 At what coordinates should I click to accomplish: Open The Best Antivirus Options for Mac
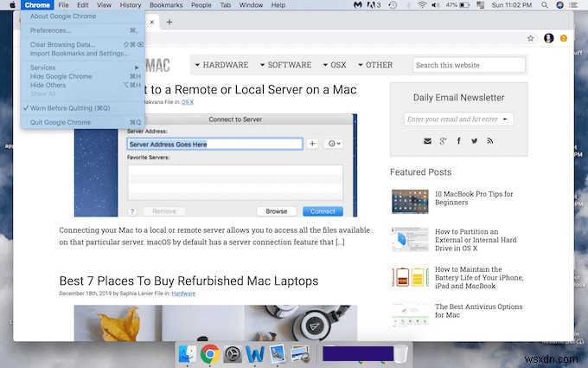coord(478,311)
